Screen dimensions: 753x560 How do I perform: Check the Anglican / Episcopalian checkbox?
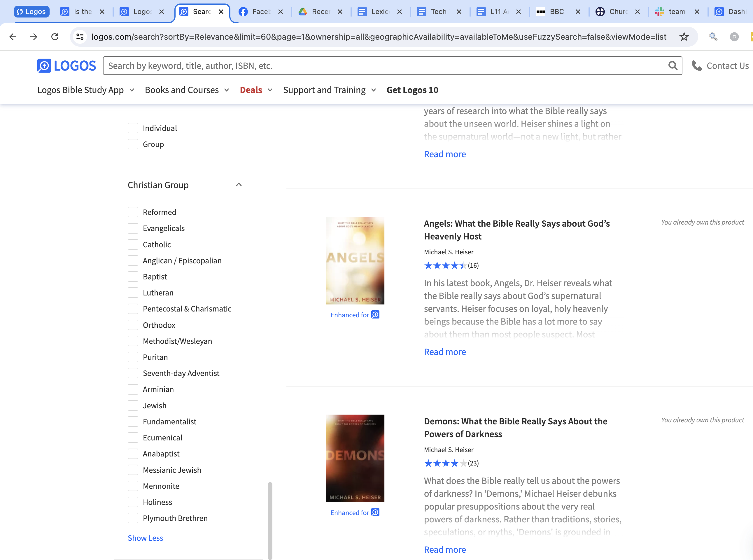tap(133, 260)
